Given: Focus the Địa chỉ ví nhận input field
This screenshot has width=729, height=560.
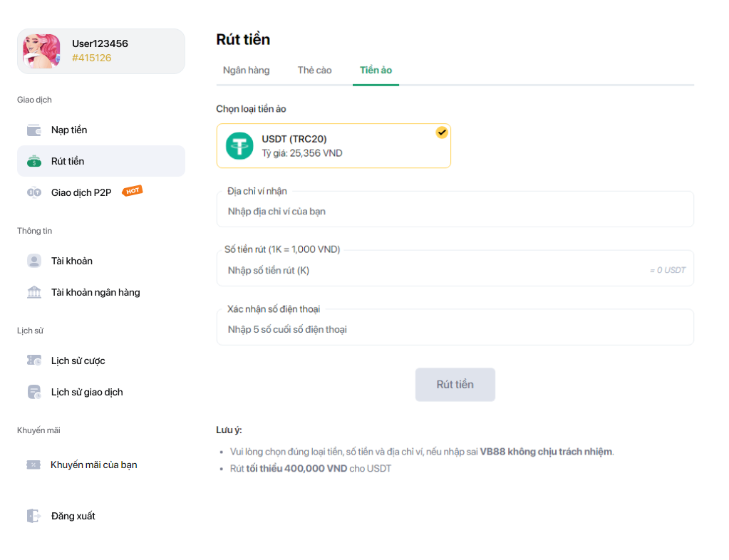Looking at the screenshot, I should pos(455,211).
